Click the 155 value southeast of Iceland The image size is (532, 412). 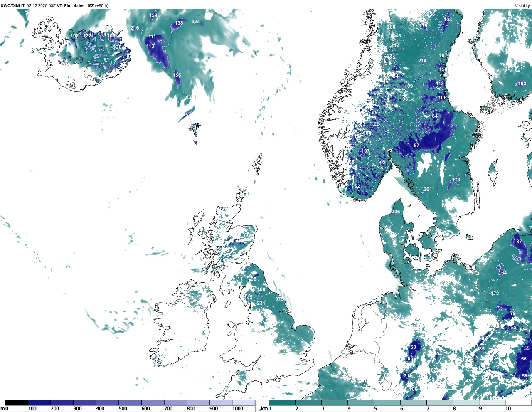pyautogui.click(x=177, y=75)
